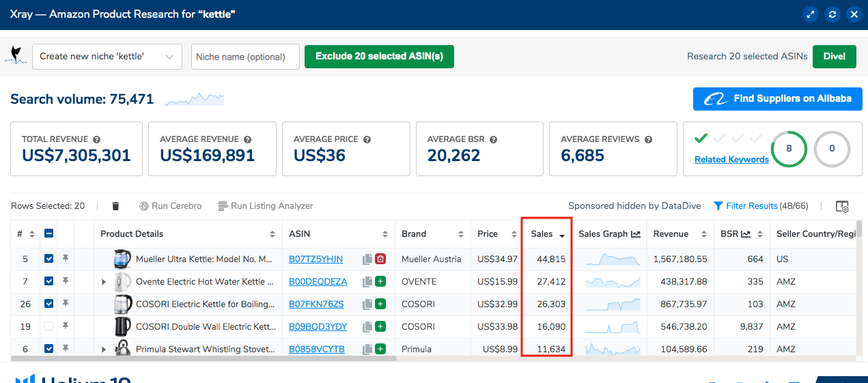868x383 pixels.
Task: Toggle the select-all checkbox in table header
Action: point(48,233)
